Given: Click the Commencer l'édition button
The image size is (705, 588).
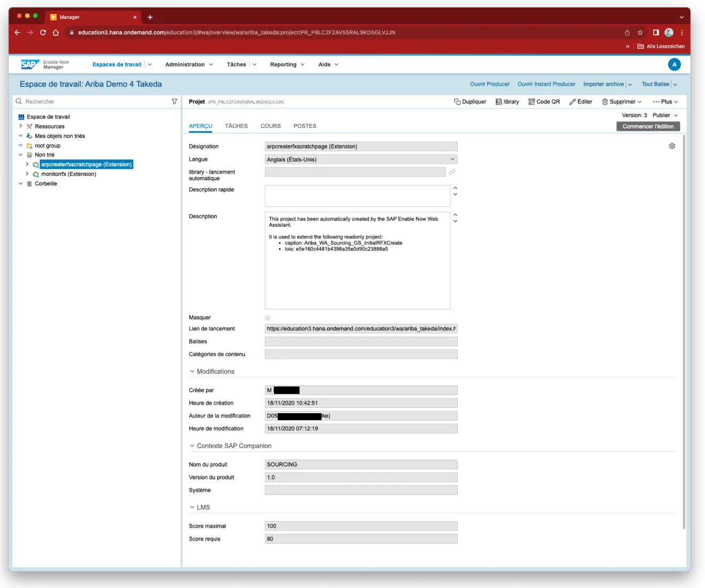Looking at the screenshot, I should tap(648, 127).
